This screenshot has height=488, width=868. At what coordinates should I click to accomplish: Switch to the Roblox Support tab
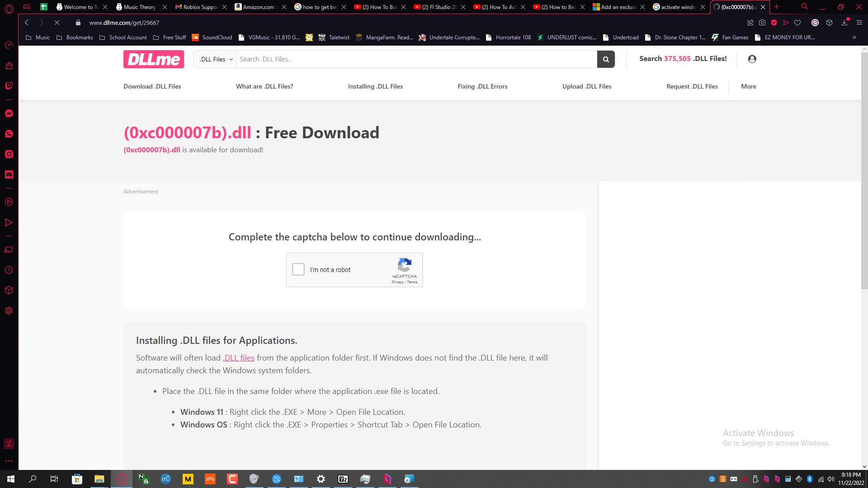point(200,7)
